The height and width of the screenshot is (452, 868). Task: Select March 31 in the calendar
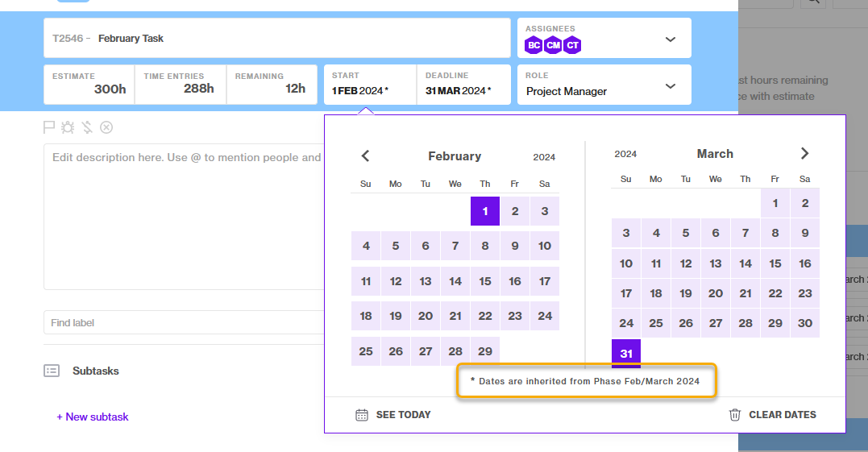626,354
